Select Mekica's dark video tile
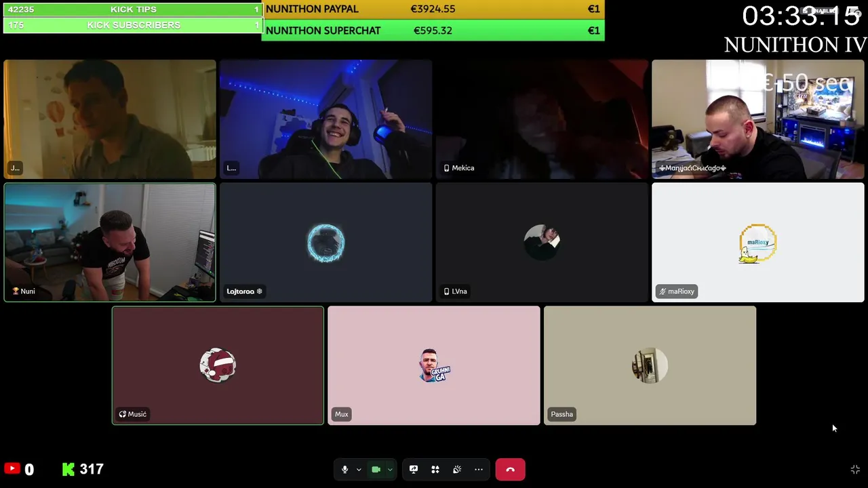 click(x=542, y=119)
